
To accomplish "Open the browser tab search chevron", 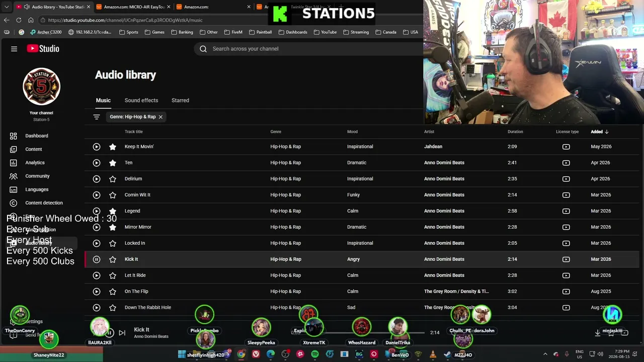I will [7, 7].
